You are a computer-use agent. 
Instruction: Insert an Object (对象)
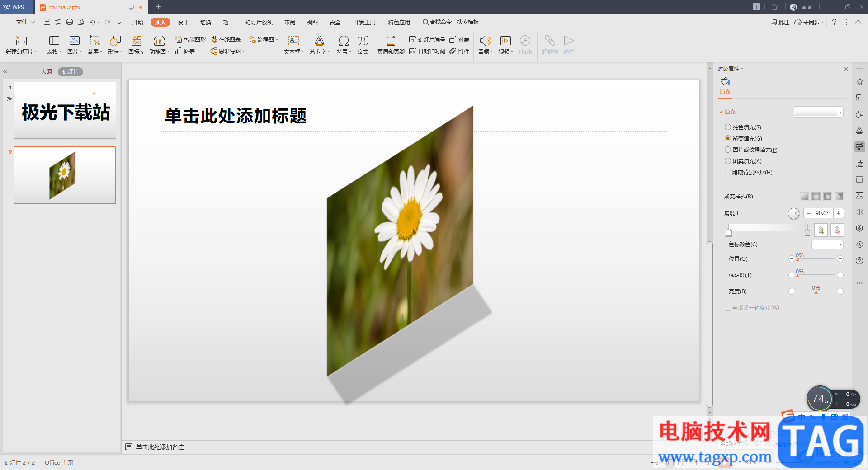[459, 40]
